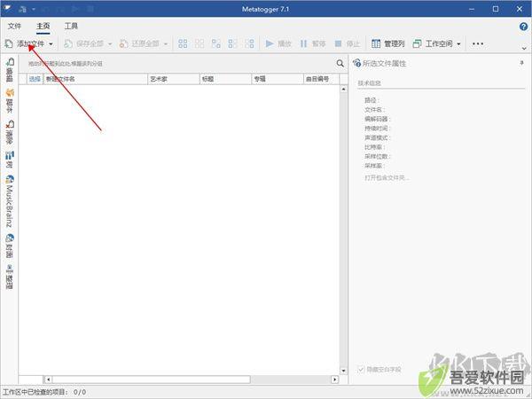Open the 脚本 (Script) sidebar panel

coord(10,101)
